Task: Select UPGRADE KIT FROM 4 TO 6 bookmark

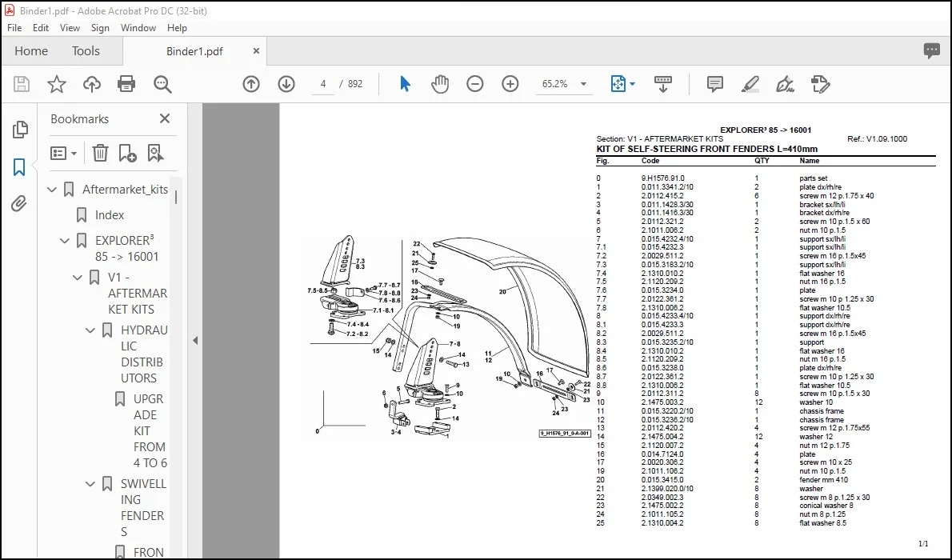Action: click(x=150, y=430)
